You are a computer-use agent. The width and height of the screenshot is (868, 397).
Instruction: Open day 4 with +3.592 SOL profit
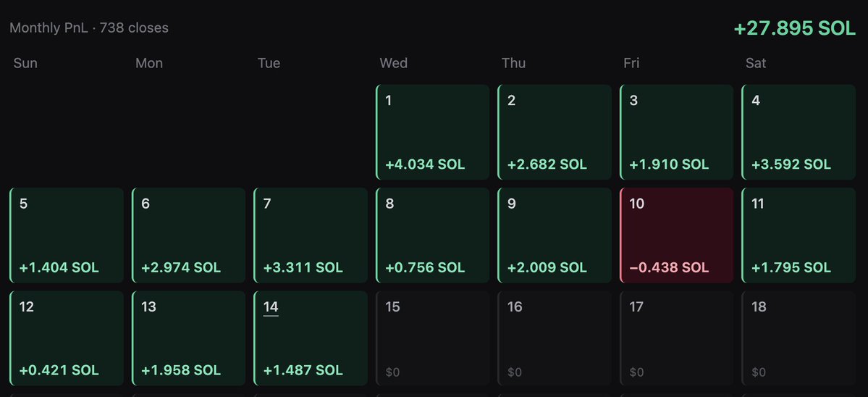pyautogui.click(x=799, y=133)
